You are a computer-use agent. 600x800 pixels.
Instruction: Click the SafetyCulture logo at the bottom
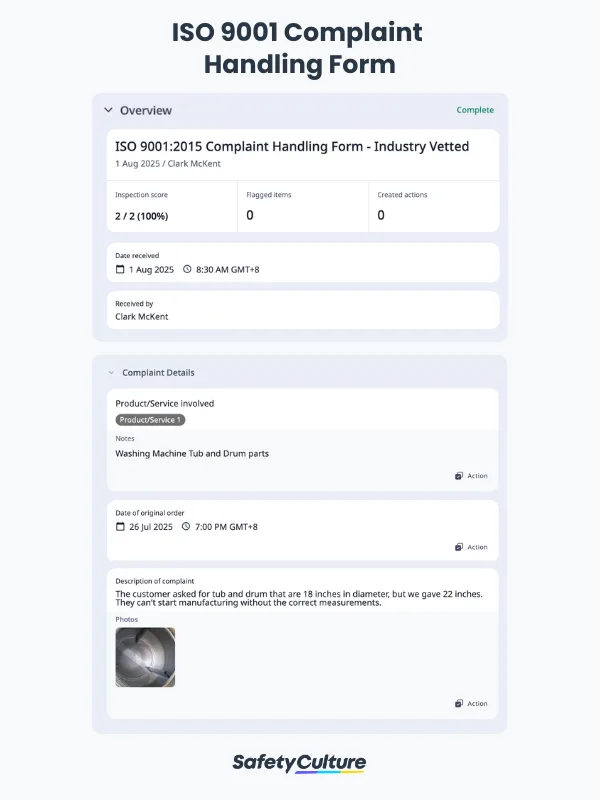[x=300, y=762]
